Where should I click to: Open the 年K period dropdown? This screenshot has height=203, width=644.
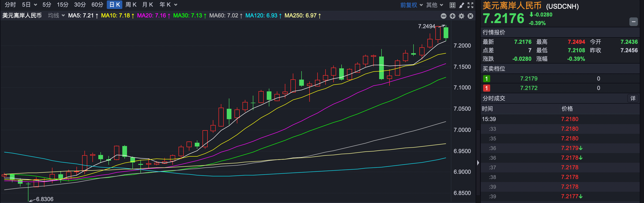pos(168,5)
